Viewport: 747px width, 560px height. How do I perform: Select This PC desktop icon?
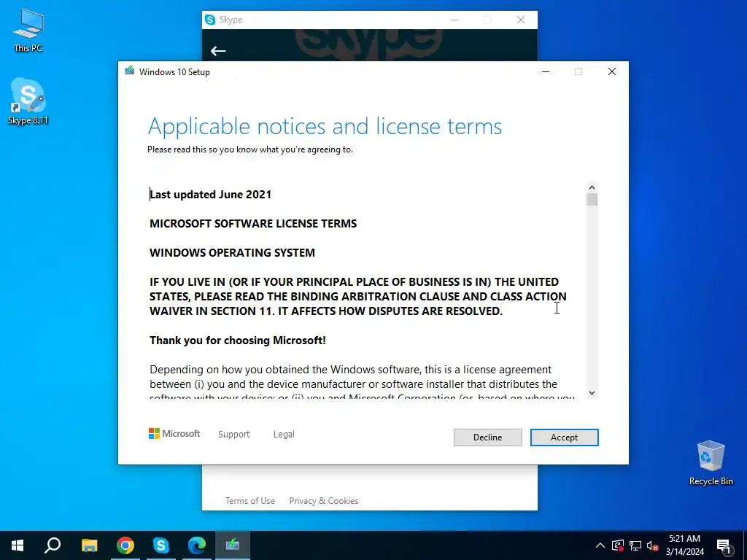pyautogui.click(x=28, y=31)
